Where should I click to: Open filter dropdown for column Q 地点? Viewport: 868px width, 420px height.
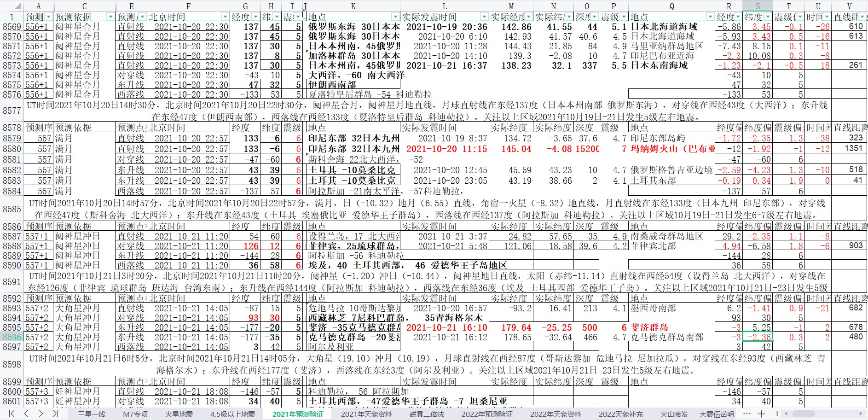710,17
